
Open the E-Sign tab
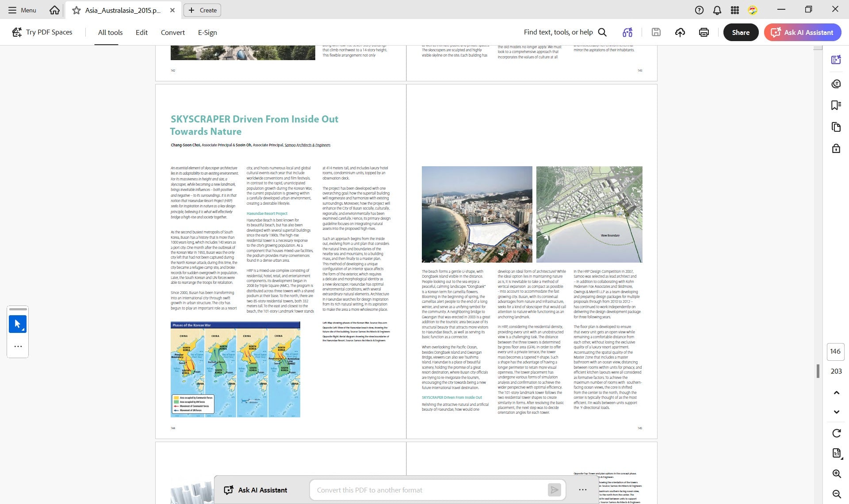207,32
